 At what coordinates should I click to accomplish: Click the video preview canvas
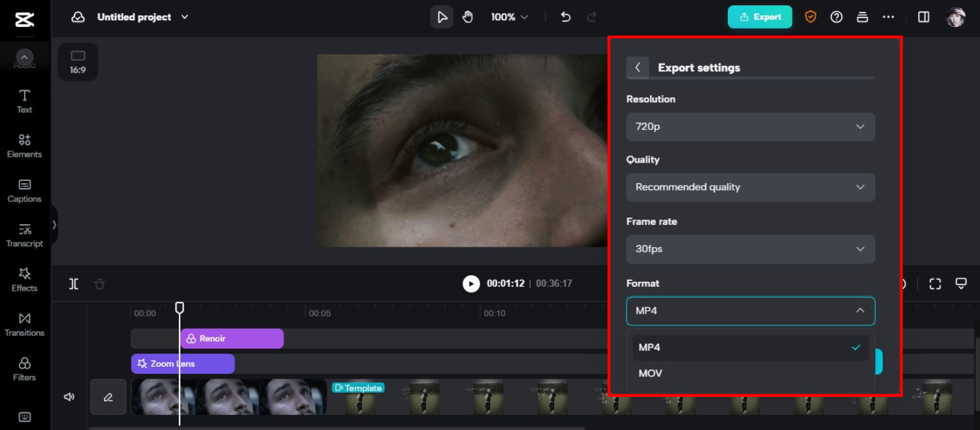(x=463, y=150)
